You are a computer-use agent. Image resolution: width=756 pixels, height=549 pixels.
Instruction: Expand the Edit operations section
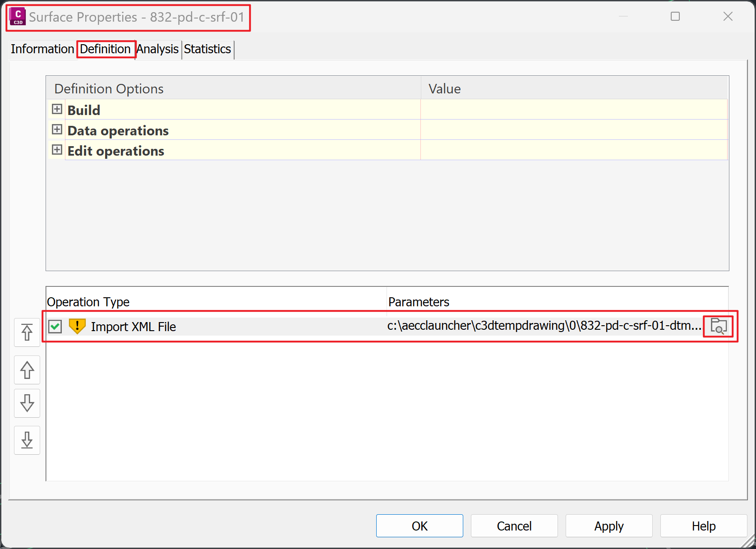[x=57, y=150]
